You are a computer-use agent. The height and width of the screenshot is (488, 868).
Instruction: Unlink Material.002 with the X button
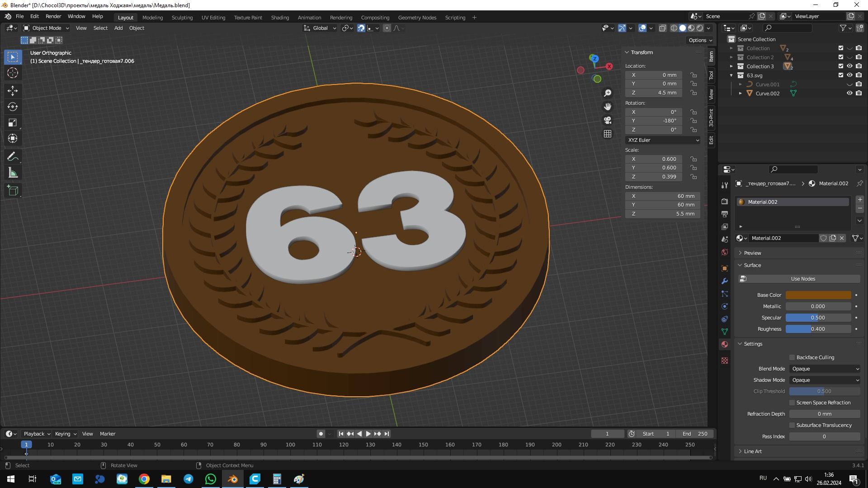click(x=842, y=238)
